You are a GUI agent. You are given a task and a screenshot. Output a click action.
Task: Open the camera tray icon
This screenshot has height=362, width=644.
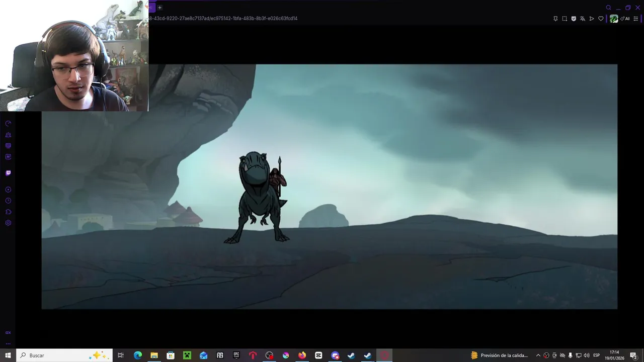(x=554, y=355)
